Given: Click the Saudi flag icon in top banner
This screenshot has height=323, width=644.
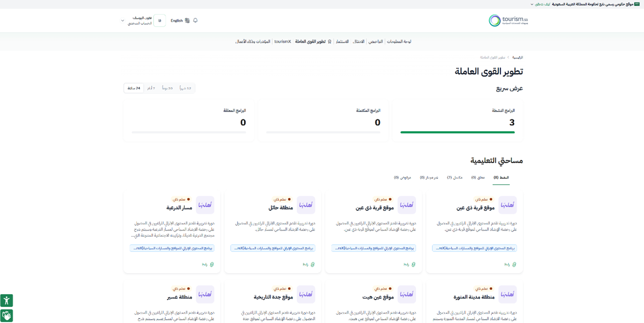Looking at the screenshot, I should tap(637, 4).
